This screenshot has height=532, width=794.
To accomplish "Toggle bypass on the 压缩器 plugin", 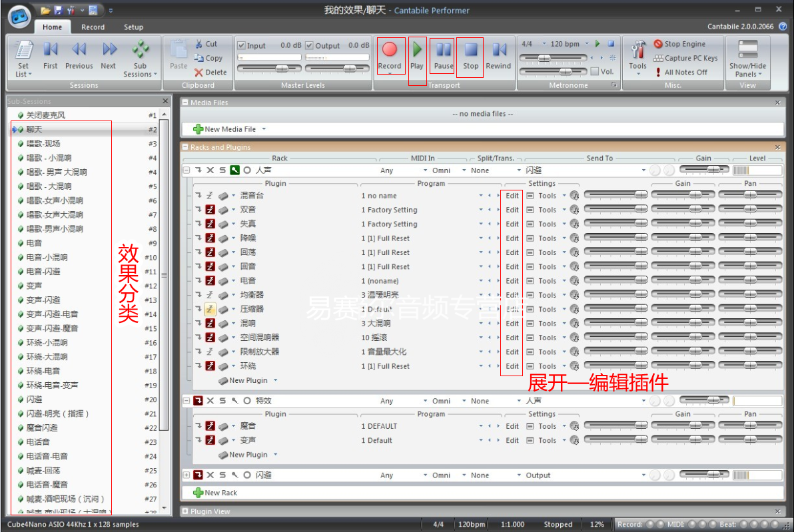I will click(x=210, y=309).
